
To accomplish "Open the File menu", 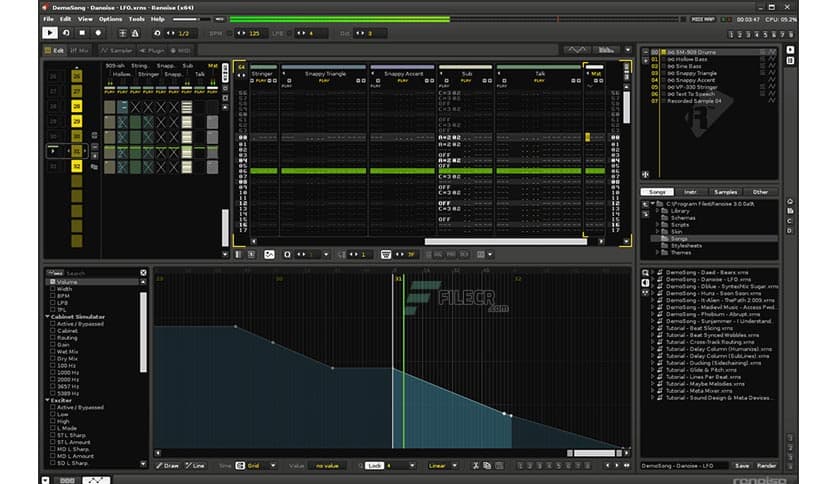I will pos(48,19).
